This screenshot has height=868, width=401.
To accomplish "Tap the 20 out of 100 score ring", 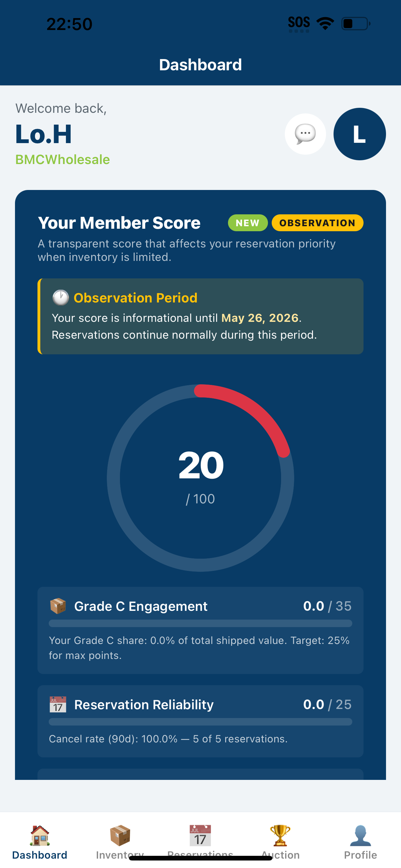I will pos(200,478).
